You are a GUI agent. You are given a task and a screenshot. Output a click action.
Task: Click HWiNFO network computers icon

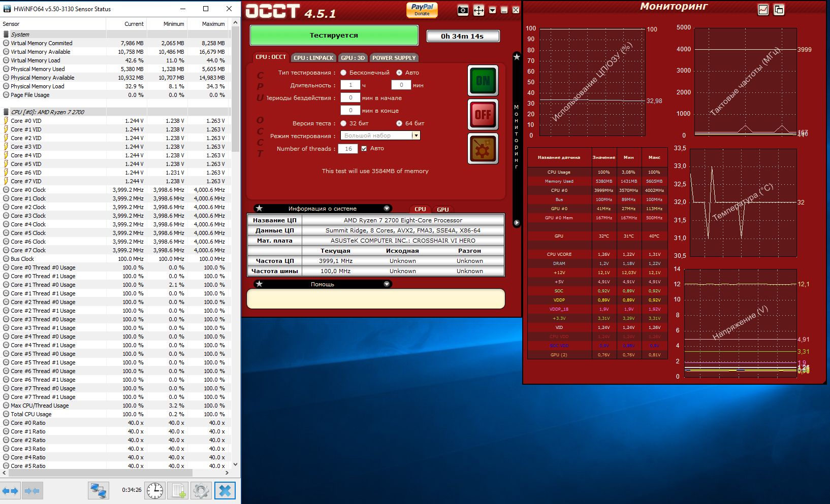pyautogui.click(x=98, y=490)
